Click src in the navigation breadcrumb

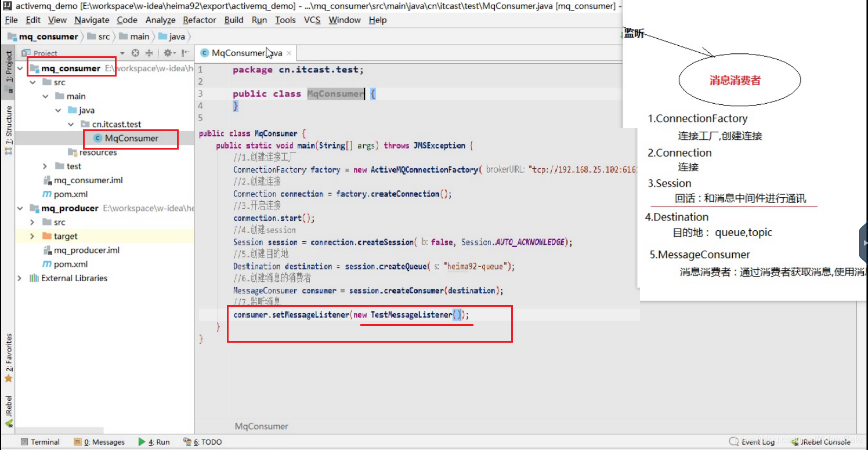click(99, 37)
